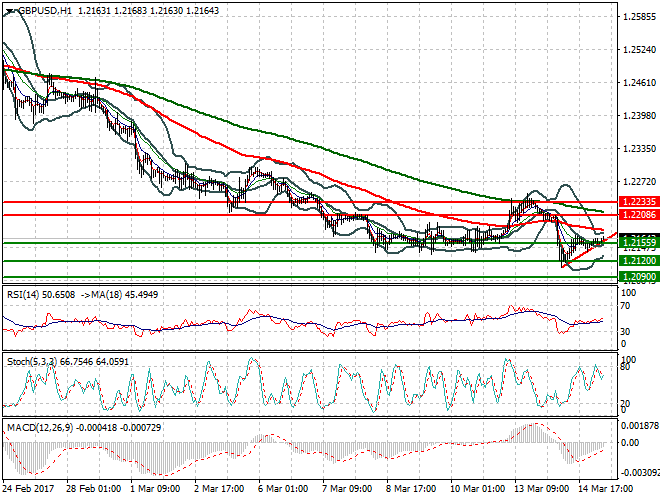Select the green 1.20900 support level label
Image resolution: width=660 pixels, height=500 pixels.
[636, 276]
